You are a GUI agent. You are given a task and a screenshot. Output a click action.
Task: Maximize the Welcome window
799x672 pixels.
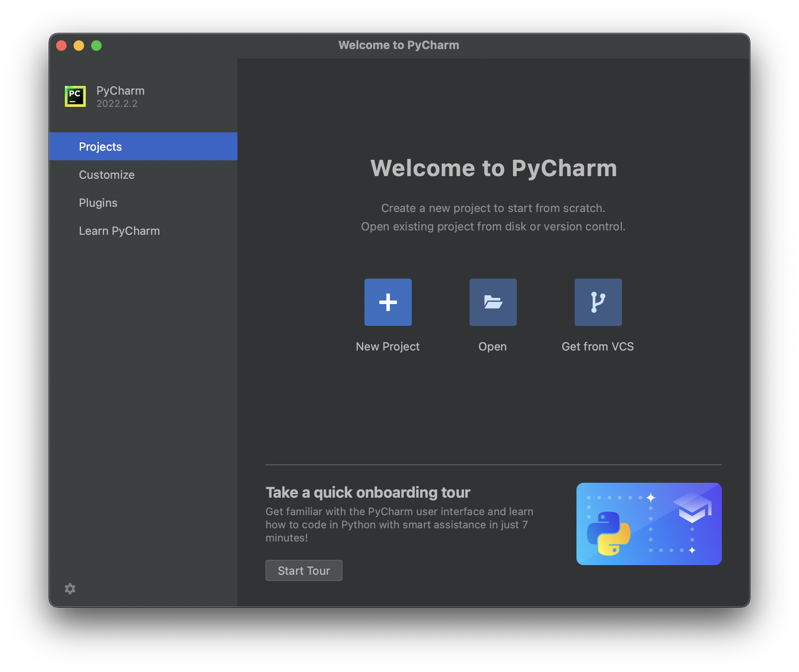[96, 46]
